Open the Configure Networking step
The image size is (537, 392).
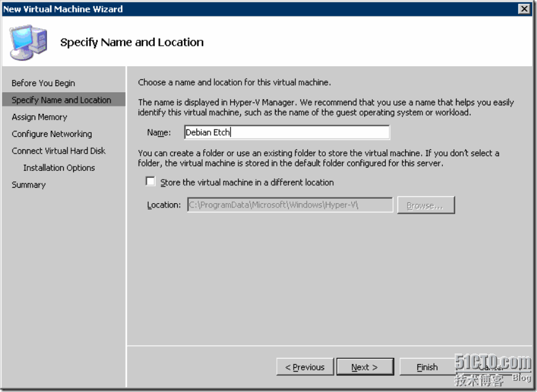(51, 134)
